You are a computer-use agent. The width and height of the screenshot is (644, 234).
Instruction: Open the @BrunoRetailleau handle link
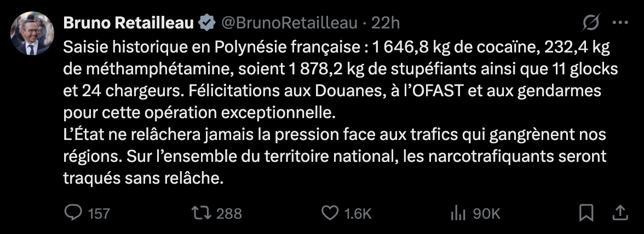coord(289,22)
